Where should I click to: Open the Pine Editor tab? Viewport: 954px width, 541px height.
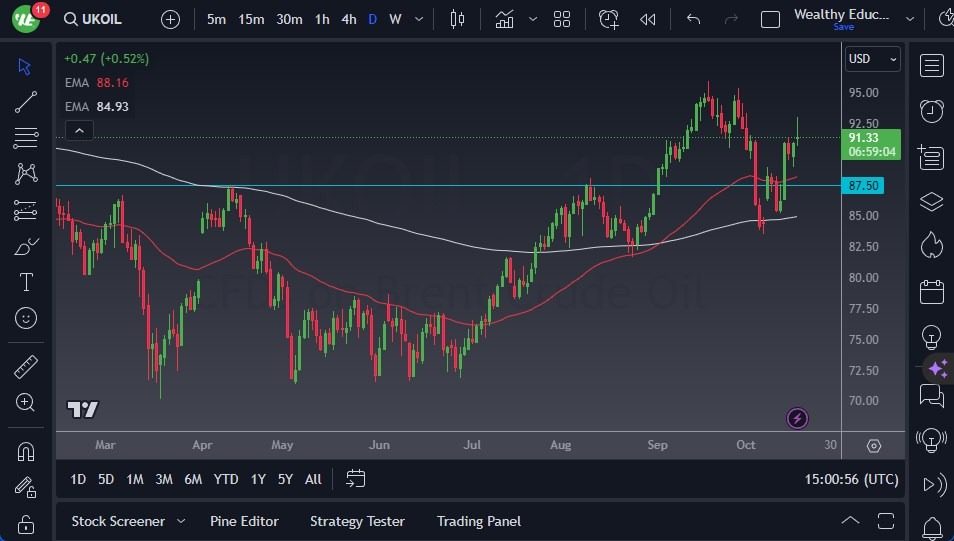[244, 521]
